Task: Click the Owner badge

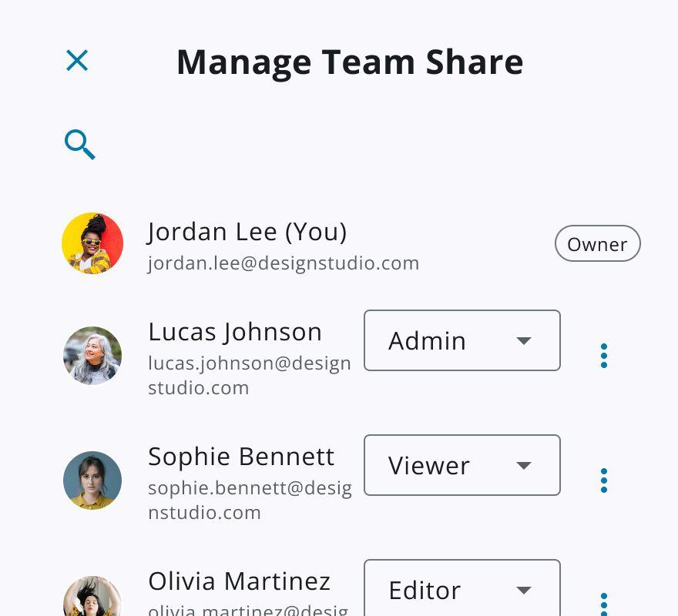Action: pyautogui.click(x=597, y=244)
